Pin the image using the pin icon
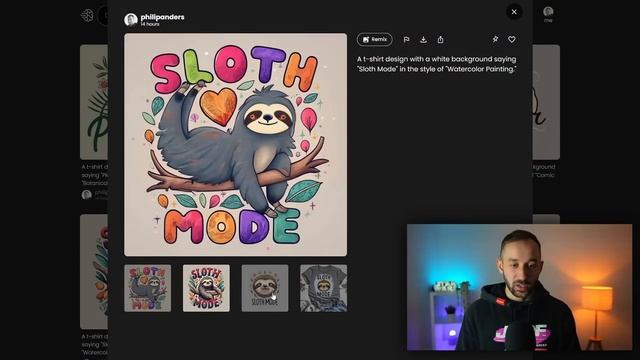 (495, 39)
